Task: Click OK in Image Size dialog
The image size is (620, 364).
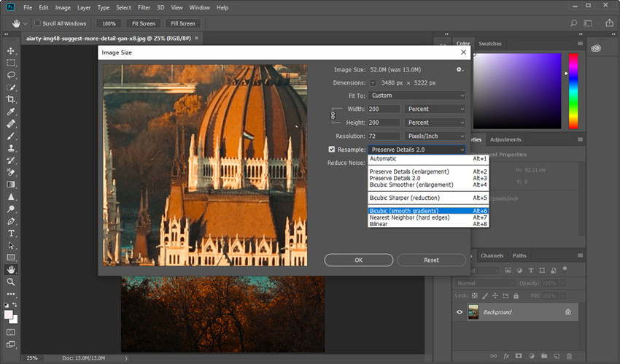Action: tap(359, 260)
